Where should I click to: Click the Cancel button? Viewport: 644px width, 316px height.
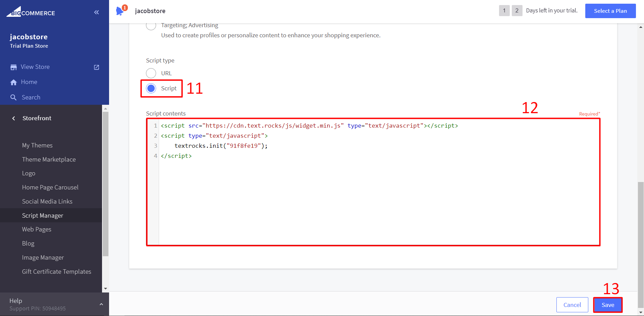[572, 305]
